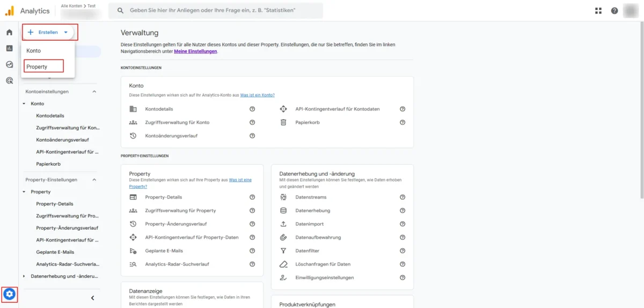Open the Explore icon in left rail
644x308 pixels.
tap(9, 64)
